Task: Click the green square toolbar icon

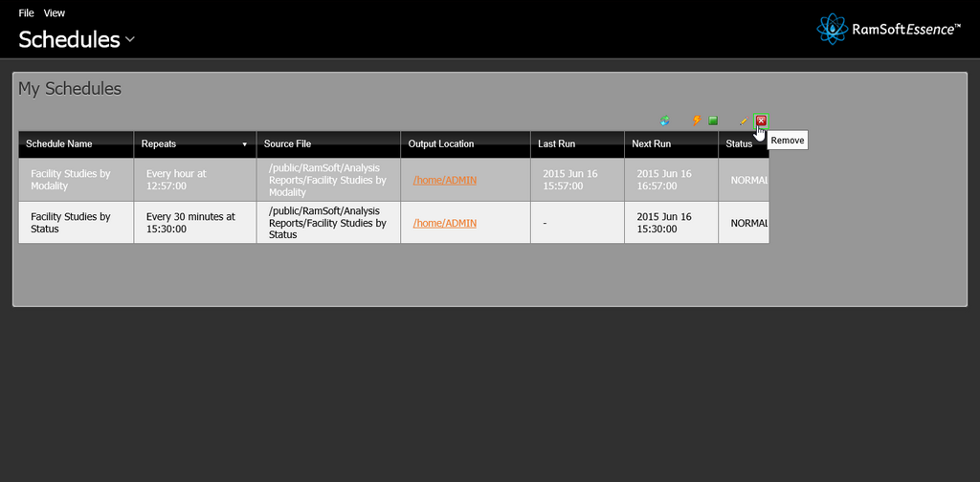Action: point(713,120)
